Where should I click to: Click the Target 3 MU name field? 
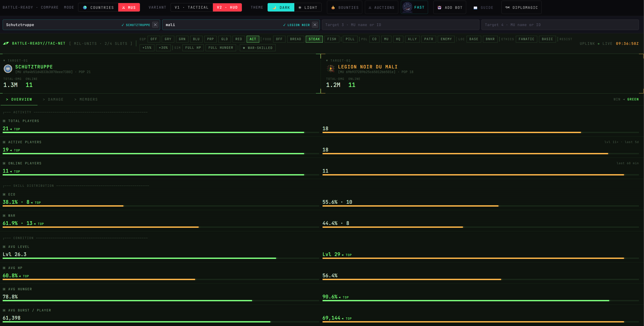400,25
